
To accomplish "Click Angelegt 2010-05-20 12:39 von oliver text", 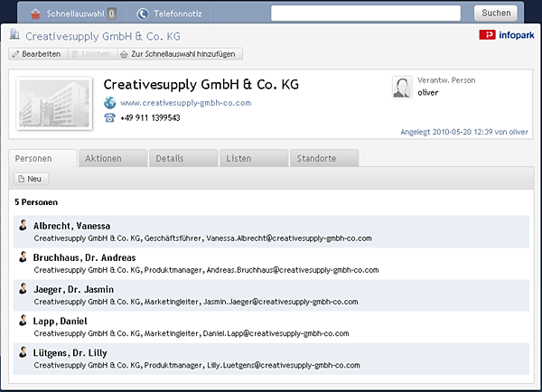I will click(x=464, y=132).
